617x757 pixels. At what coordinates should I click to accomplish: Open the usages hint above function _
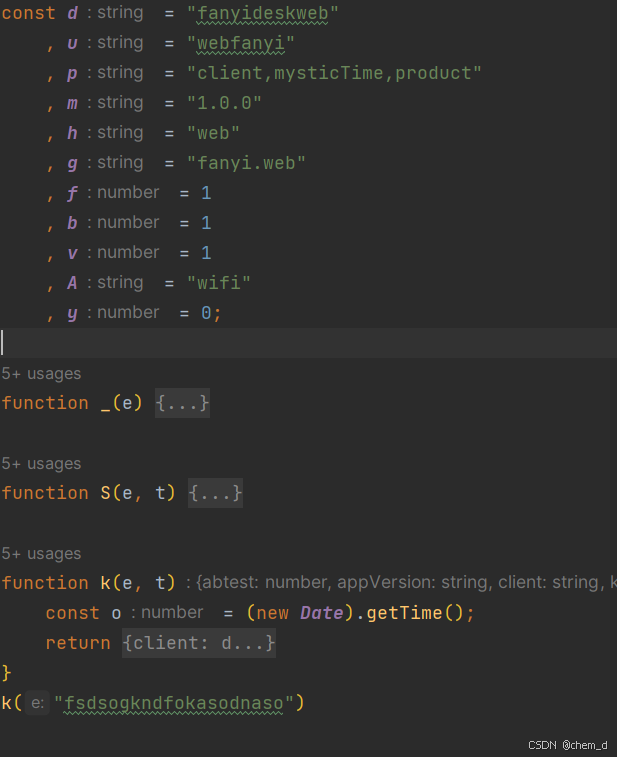pos(41,374)
